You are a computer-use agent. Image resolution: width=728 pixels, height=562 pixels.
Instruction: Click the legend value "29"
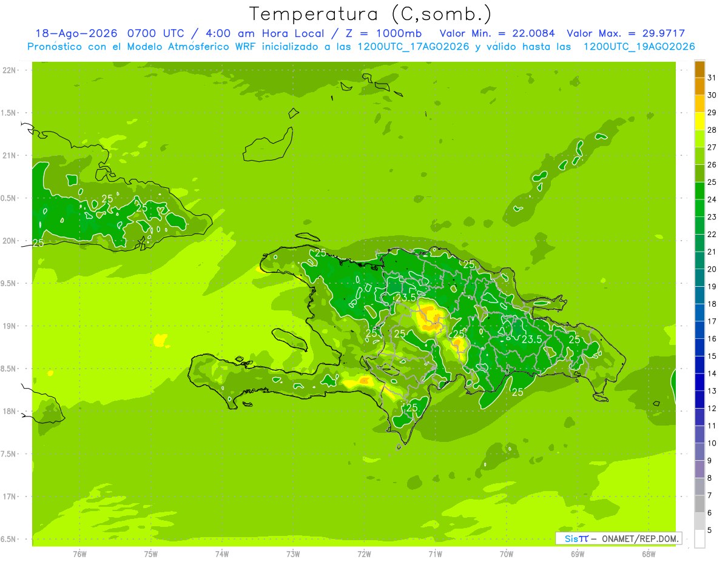pos(712,113)
